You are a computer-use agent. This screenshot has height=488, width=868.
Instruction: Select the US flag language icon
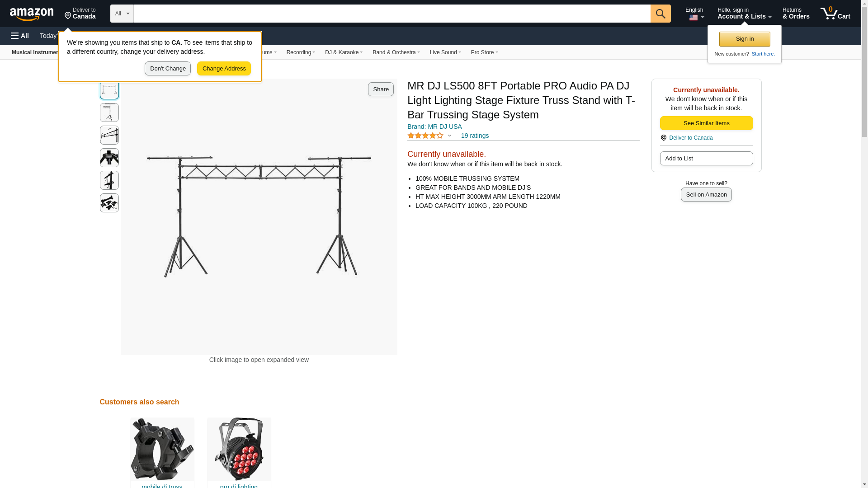693,18
